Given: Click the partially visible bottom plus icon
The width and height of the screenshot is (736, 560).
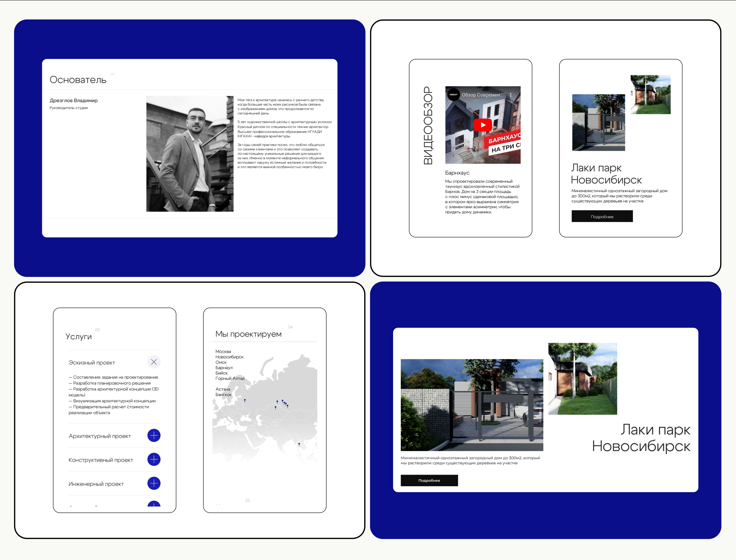Looking at the screenshot, I should pos(154,504).
